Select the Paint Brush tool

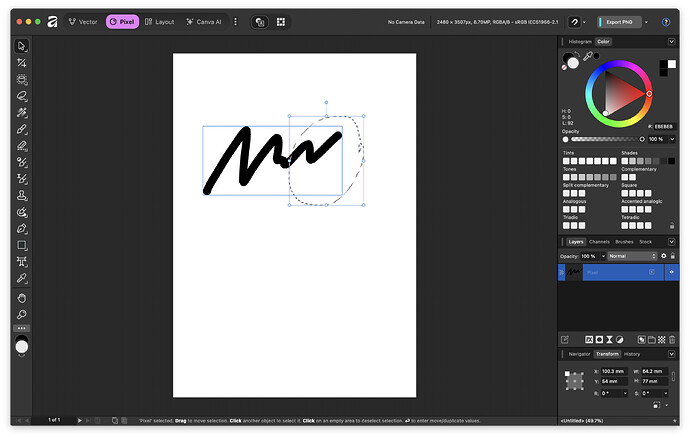pos(22,129)
